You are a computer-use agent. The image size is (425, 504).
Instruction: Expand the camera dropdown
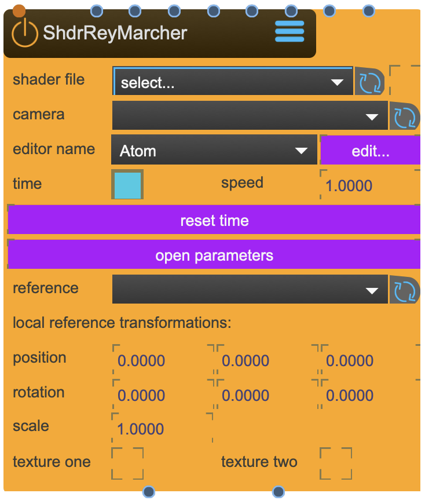tap(249, 116)
